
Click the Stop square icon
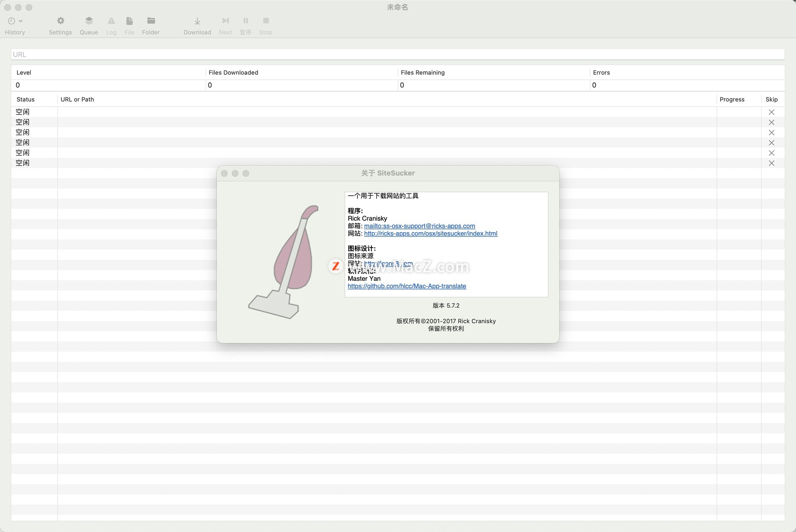click(266, 21)
